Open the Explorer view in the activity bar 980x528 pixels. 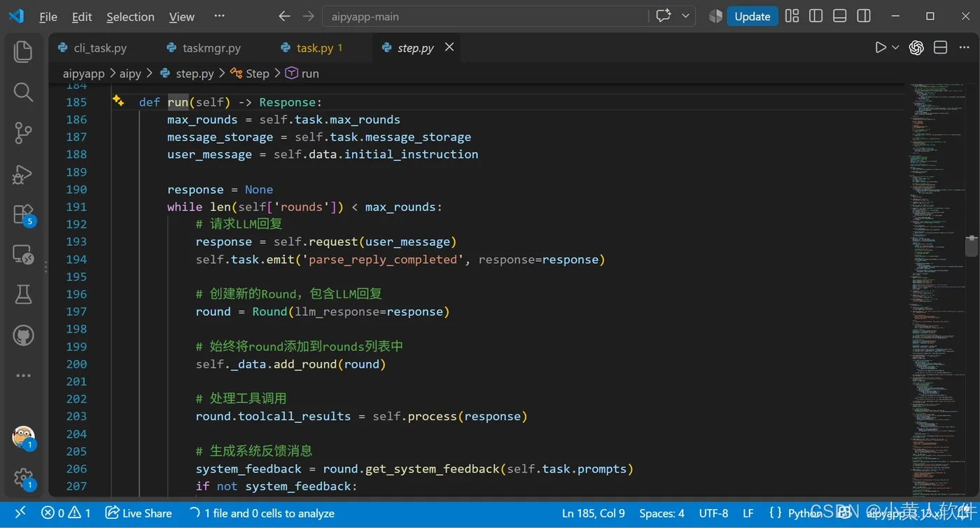point(23,51)
